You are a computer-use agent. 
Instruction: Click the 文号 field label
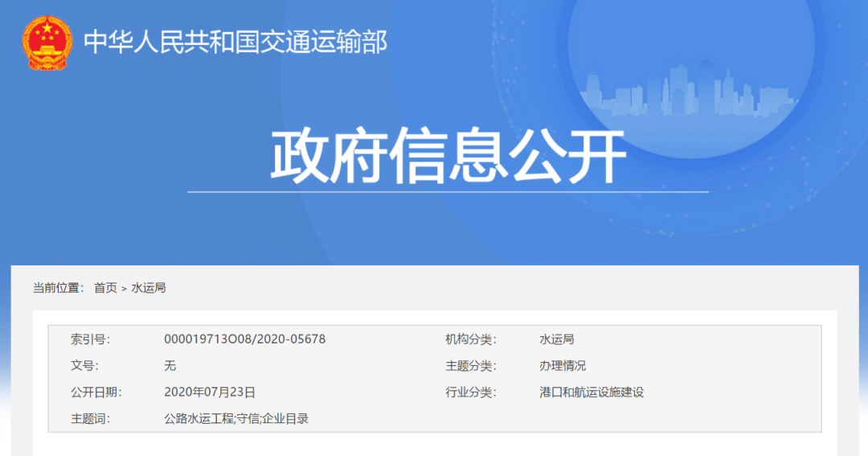coord(84,366)
